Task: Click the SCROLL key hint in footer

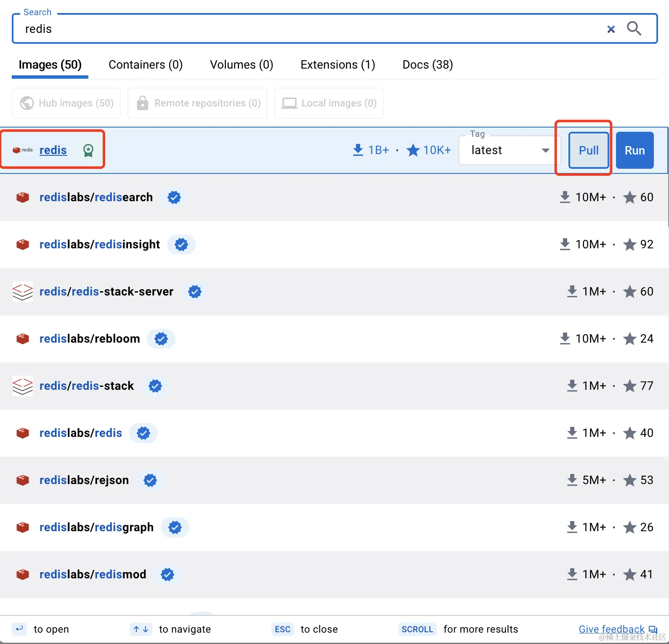Action: 417,629
